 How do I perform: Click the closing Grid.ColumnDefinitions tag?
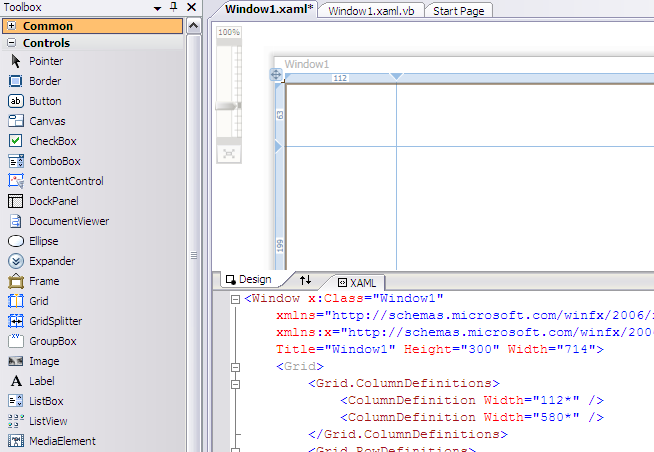[408, 434]
